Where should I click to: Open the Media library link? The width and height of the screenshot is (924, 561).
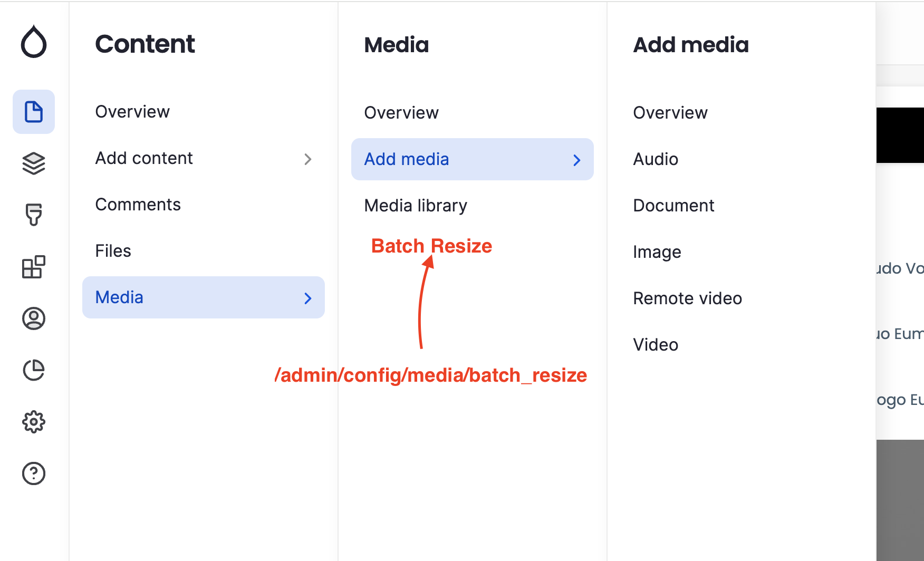click(x=415, y=206)
